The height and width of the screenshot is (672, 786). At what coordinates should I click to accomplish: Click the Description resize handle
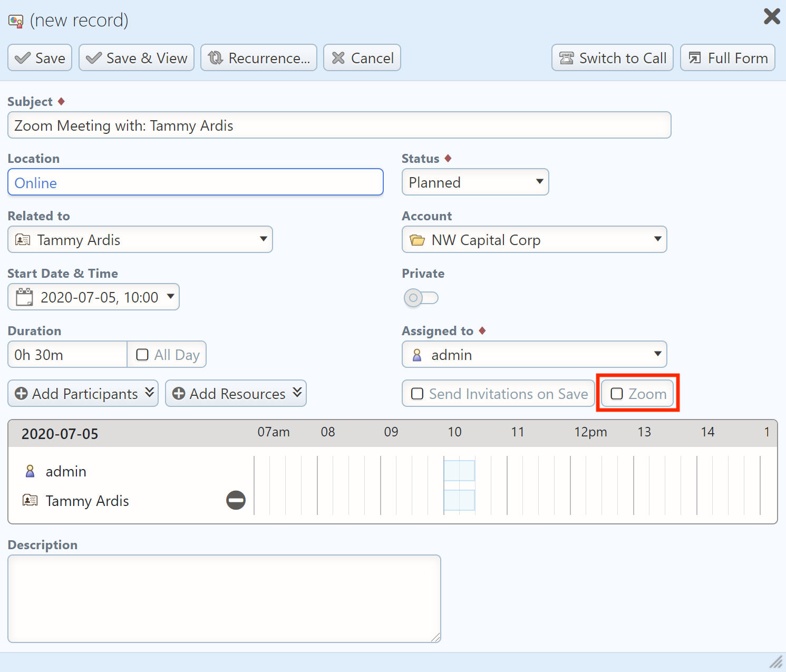pyautogui.click(x=435, y=637)
